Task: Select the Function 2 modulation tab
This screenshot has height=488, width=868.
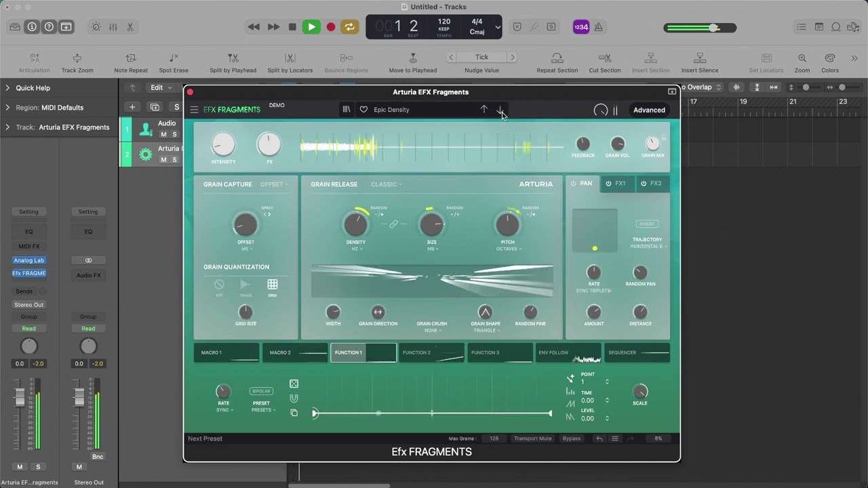Action: click(432, 352)
